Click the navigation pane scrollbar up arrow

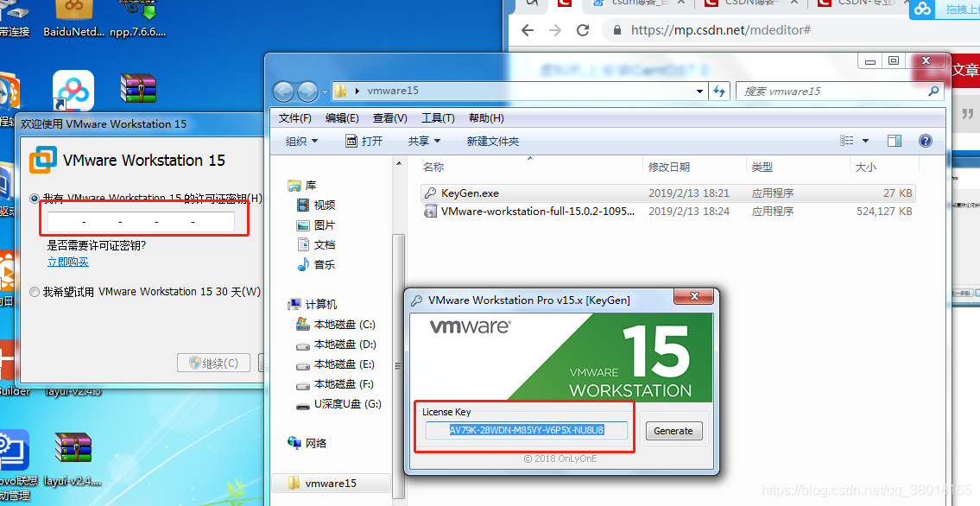coord(399,163)
